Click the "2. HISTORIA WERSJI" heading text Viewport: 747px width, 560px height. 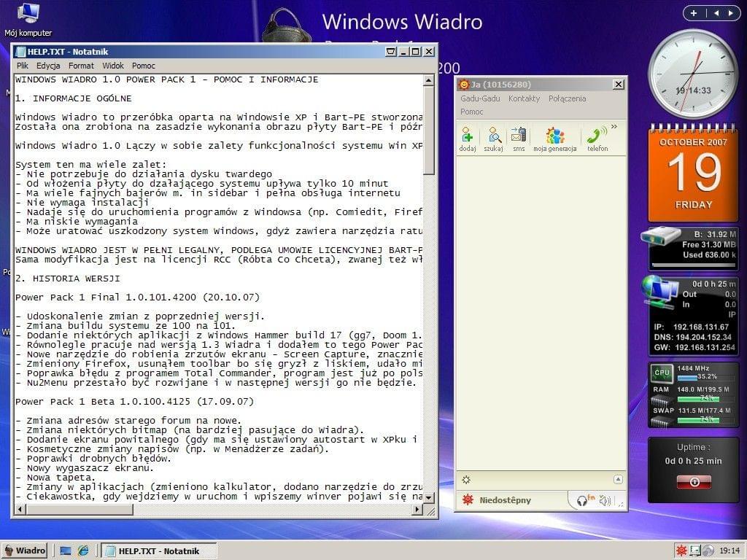coord(68,279)
